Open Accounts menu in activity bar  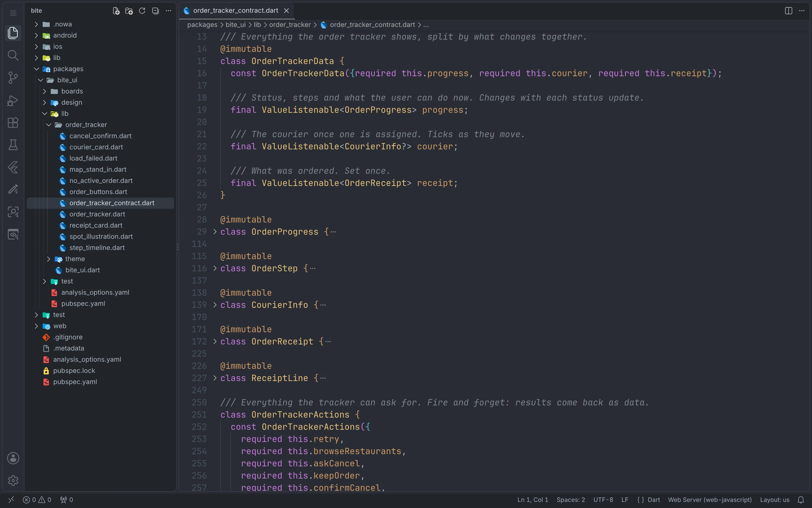(x=13, y=458)
